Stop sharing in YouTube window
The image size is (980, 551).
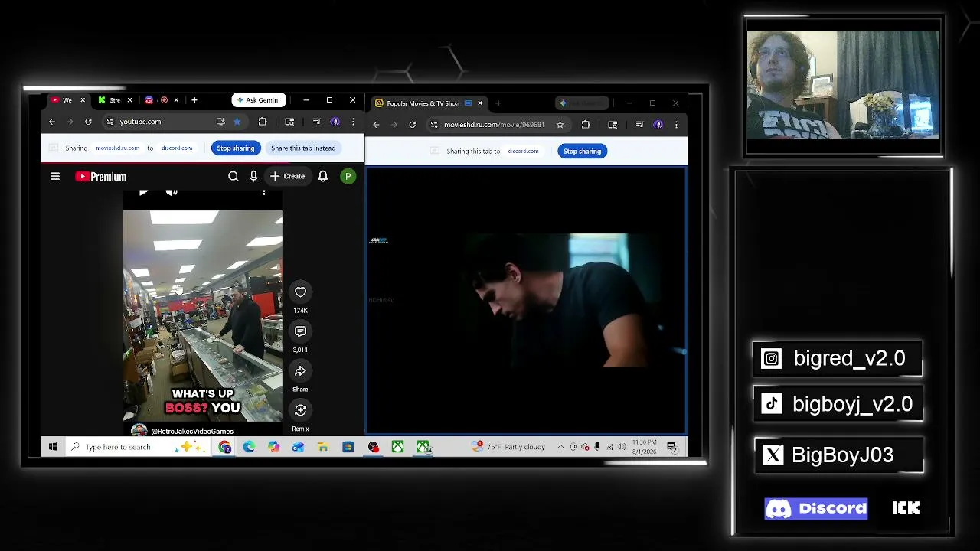[x=236, y=148]
